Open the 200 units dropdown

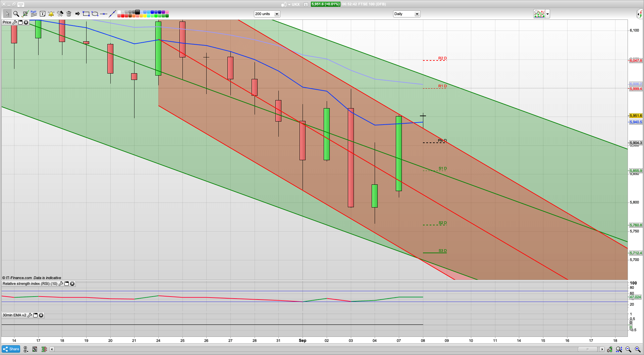tap(276, 14)
